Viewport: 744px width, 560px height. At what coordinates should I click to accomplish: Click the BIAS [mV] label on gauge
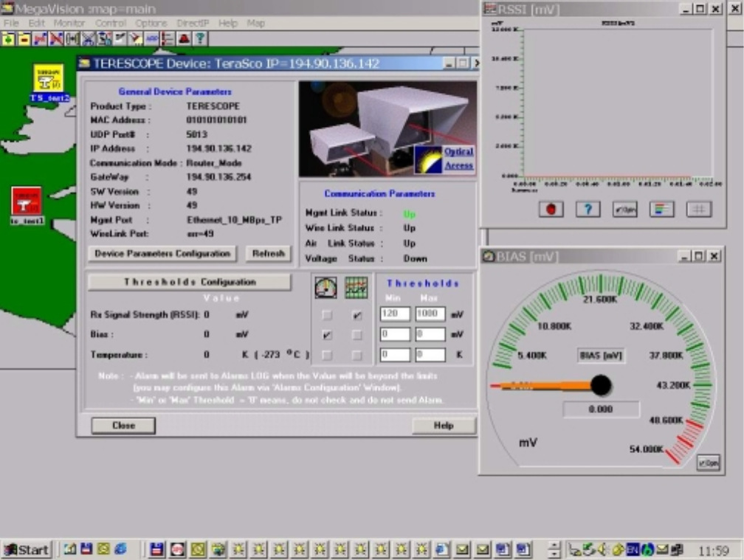[x=601, y=356]
